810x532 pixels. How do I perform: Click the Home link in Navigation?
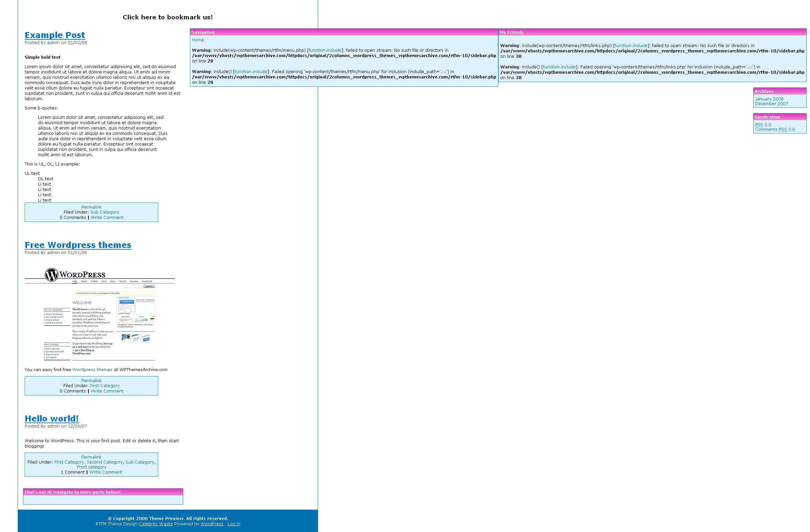pyautogui.click(x=198, y=40)
